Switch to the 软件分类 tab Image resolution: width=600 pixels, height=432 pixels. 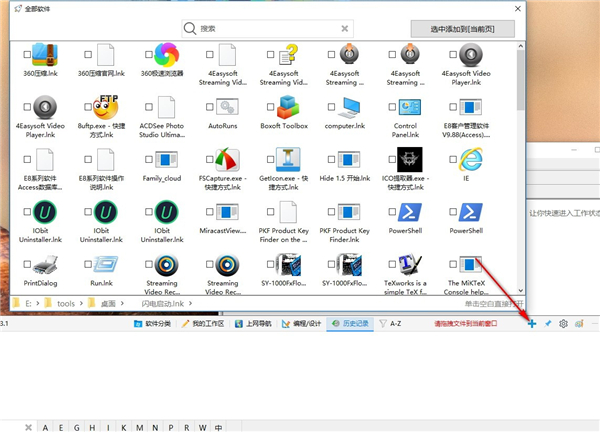click(152, 324)
